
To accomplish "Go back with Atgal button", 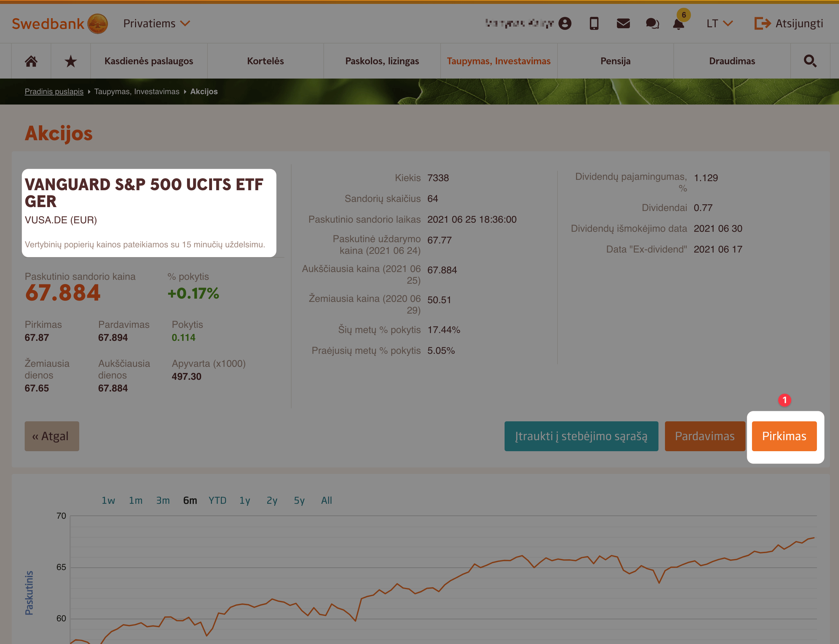I will click(52, 436).
